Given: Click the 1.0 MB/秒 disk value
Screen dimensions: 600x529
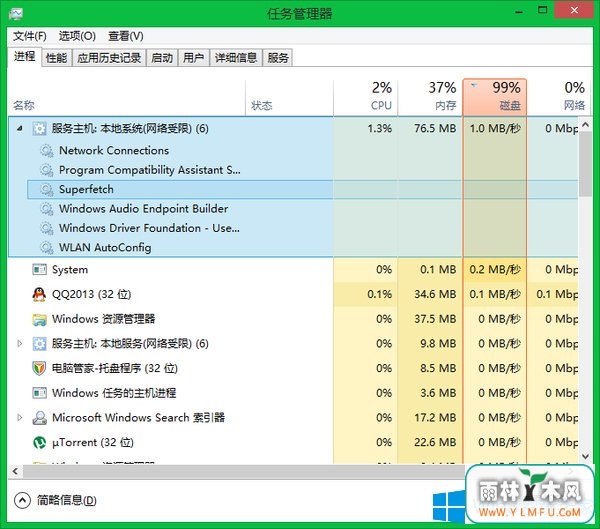Looking at the screenshot, I should pyautogui.click(x=495, y=129).
